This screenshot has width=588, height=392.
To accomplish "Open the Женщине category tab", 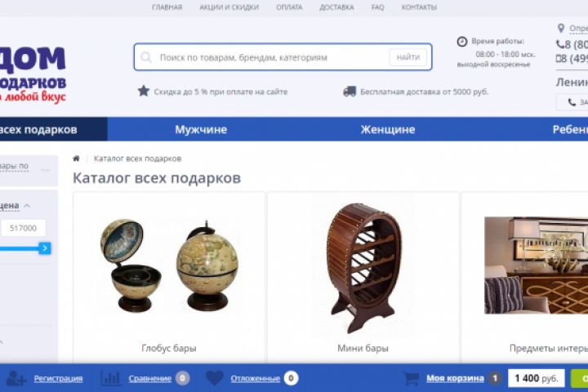I will tap(388, 129).
